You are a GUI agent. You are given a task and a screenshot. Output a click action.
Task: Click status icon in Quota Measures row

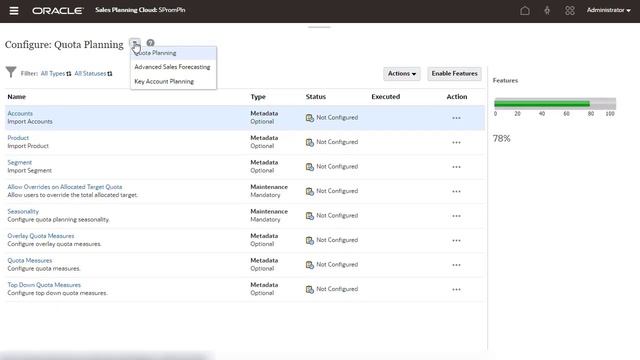310,265
